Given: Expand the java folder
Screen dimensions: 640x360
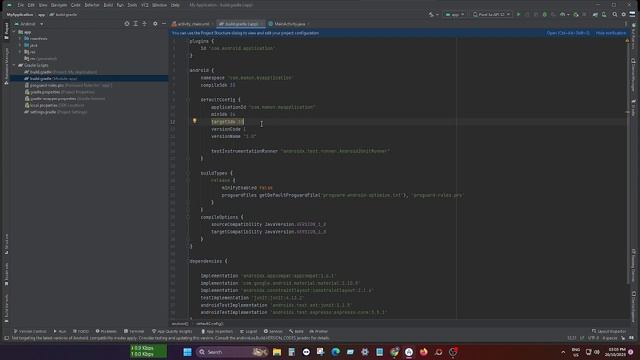Looking at the screenshot, I should pos(20,45).
